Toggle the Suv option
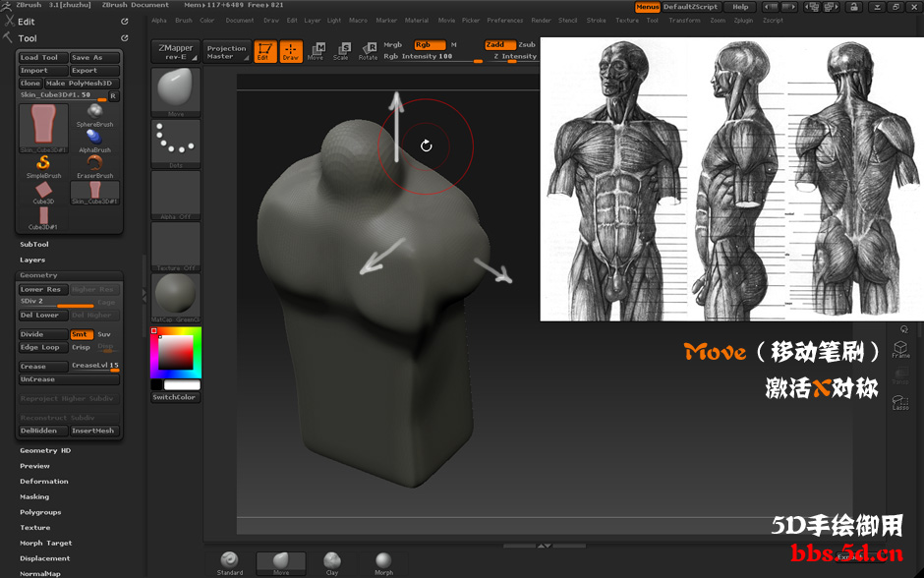The image size is (924, 578). (104, 334)
